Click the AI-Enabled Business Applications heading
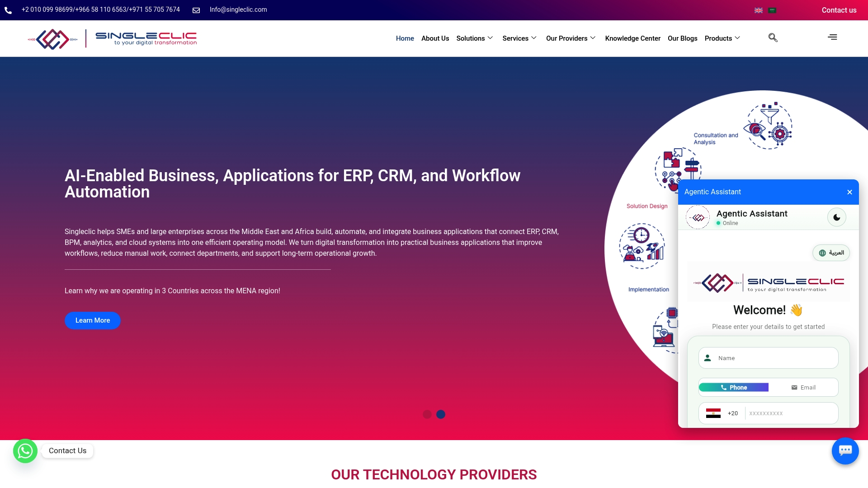 pyautogui.click(x=292, y=183)
